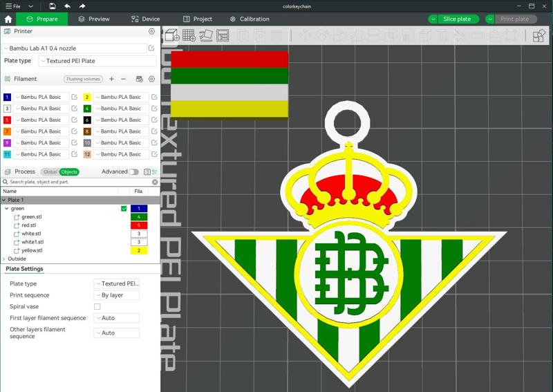
Task: Open Flushing volumes settings
Action: tap(83, 79)
